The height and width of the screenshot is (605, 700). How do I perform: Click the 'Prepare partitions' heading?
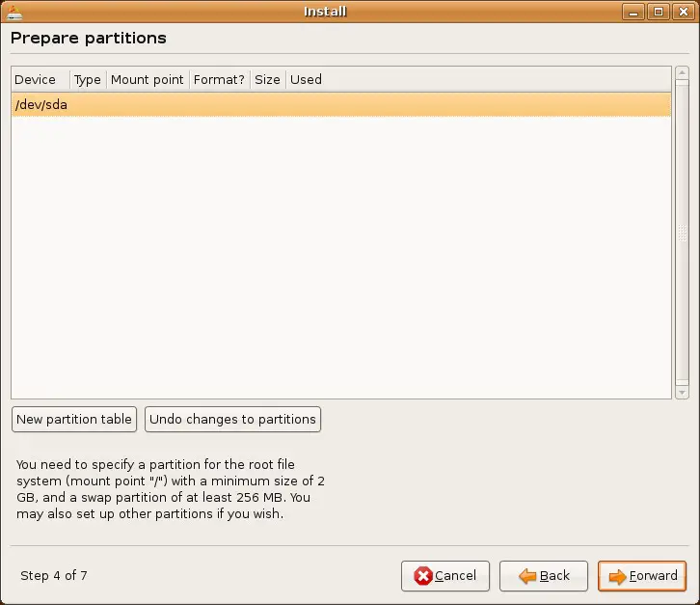pos(89,38)
